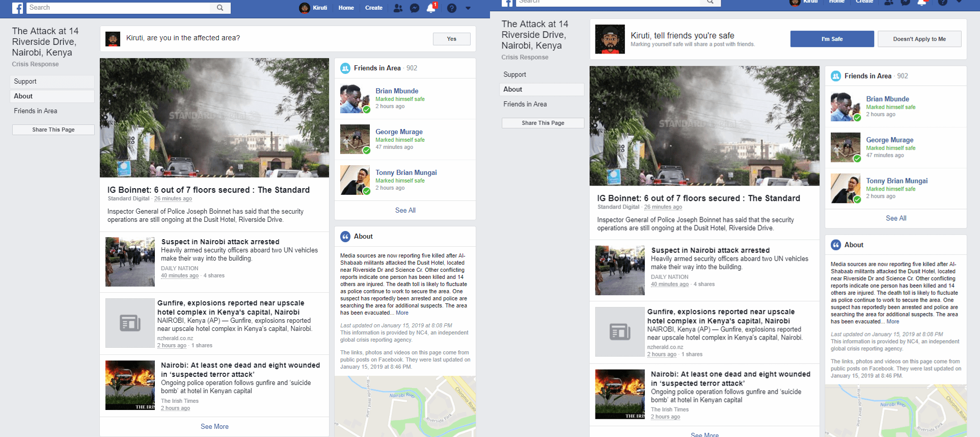Expand account dropdown arrow in left top bar
This screenshot has height=437, width=980.
pos(468,8)
